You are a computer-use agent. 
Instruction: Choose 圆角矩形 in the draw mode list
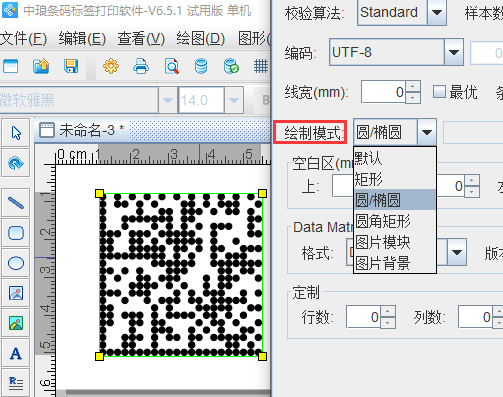395,221
